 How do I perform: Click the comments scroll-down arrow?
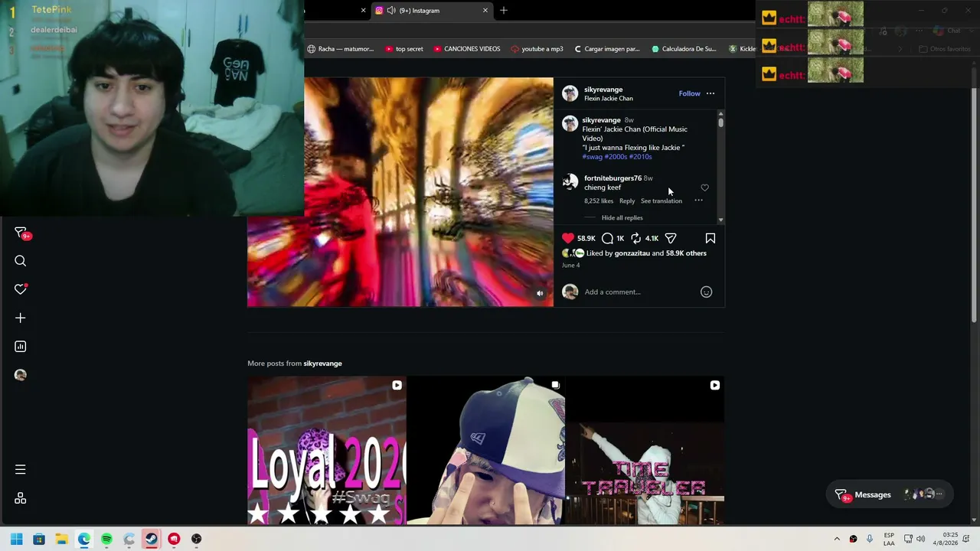[720, 220]
